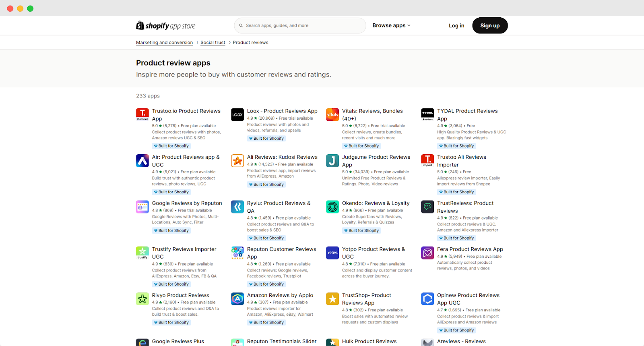Open the Yotpo app icon
This screenshot has width=644, height=346.
pos(332,253)
